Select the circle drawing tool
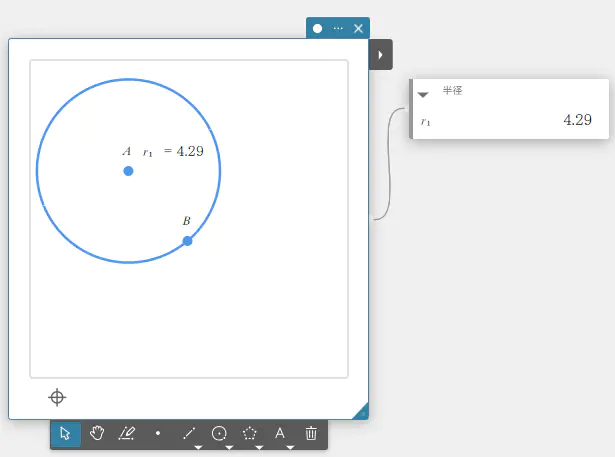This screenshot has height=457, width=615. pyautogui.click(x=219, y=433)
